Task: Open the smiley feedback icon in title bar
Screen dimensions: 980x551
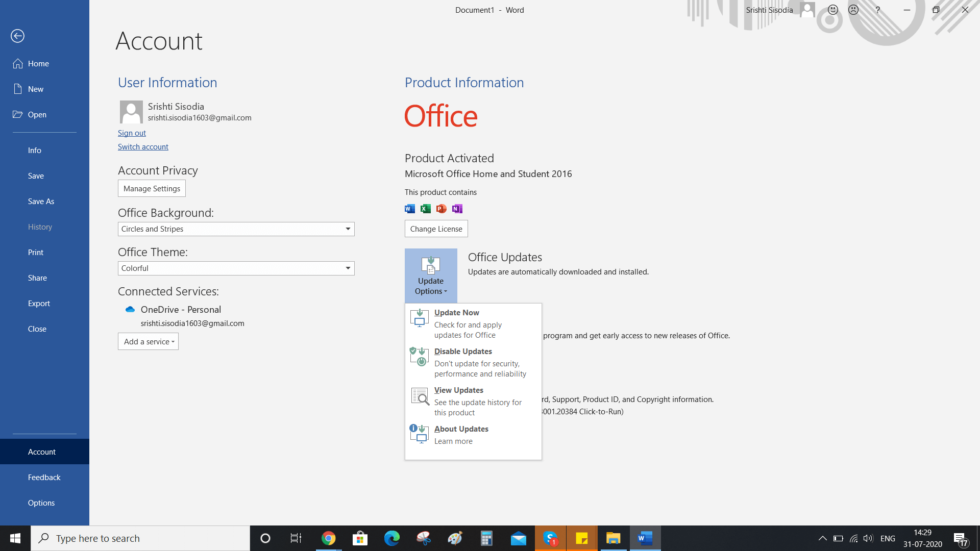Action: (x=832, y=9)
